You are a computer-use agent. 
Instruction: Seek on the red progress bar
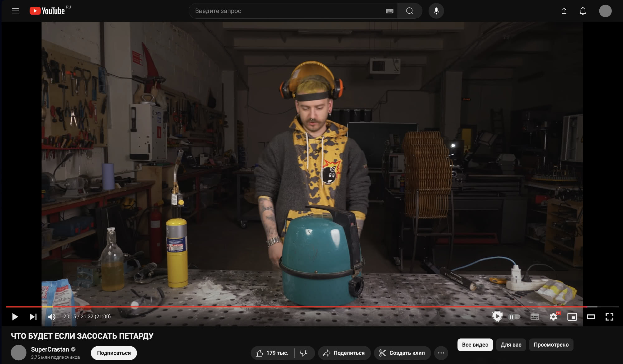(x=312, y=307)
